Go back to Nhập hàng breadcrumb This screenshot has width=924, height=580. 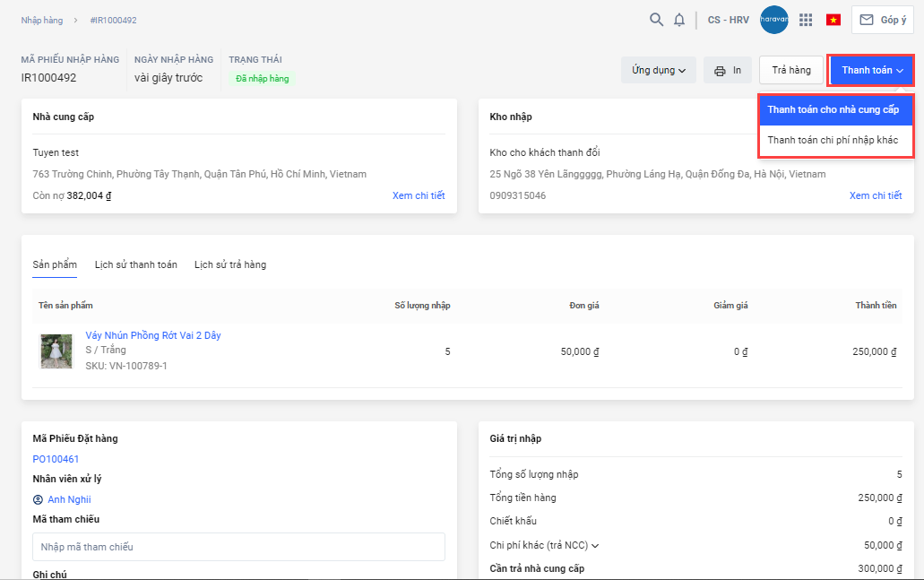coord(43,20)
